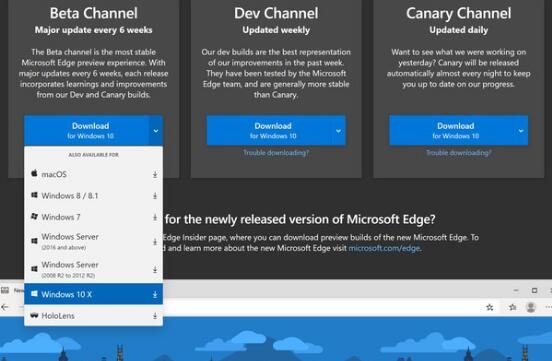Click the Windows logo beside Windows 10 X
The width and height of the screenshot is (552, 361).
click(x=34, y=293)
